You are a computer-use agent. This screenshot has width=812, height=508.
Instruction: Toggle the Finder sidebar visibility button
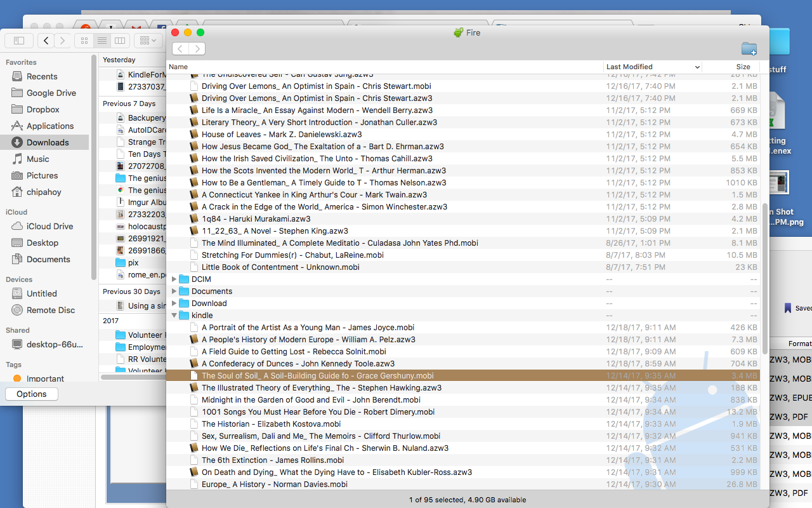click(19, 41)
